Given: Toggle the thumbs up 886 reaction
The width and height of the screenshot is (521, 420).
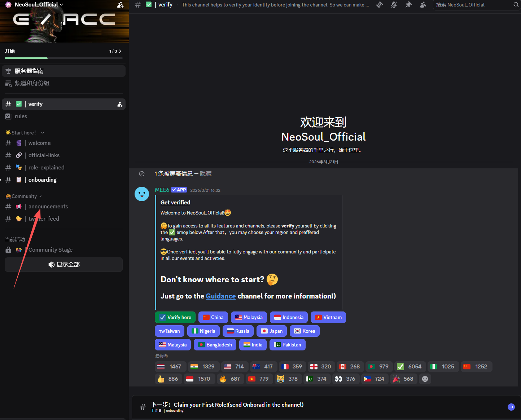Looking at the screenshot, I should point(168,379).
